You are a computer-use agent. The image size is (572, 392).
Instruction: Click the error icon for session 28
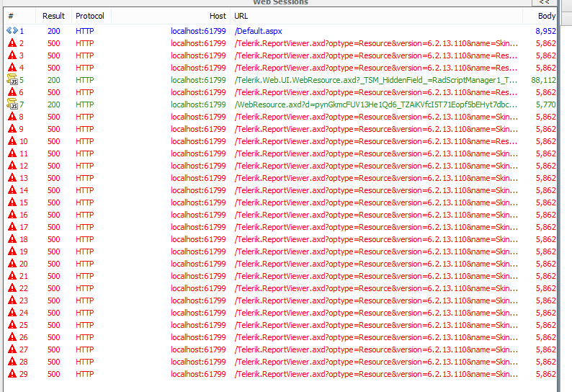click(x=12, y=361)
